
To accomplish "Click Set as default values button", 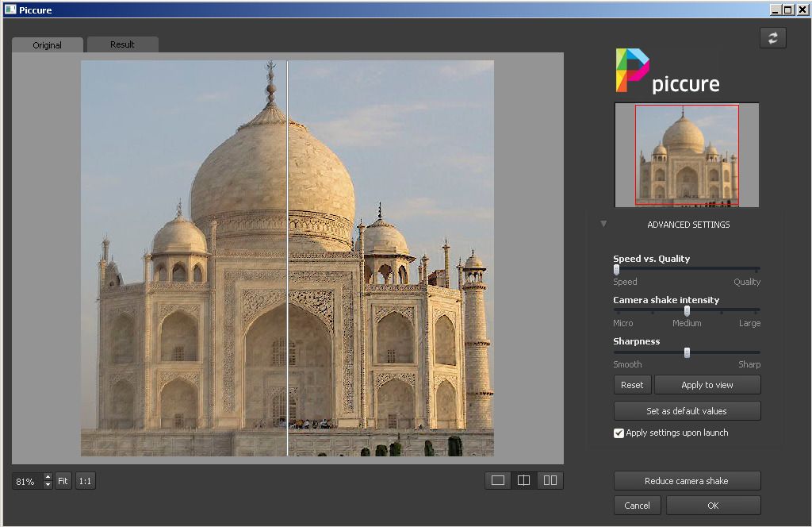I will pyautogui.click(x=687, y=411).
